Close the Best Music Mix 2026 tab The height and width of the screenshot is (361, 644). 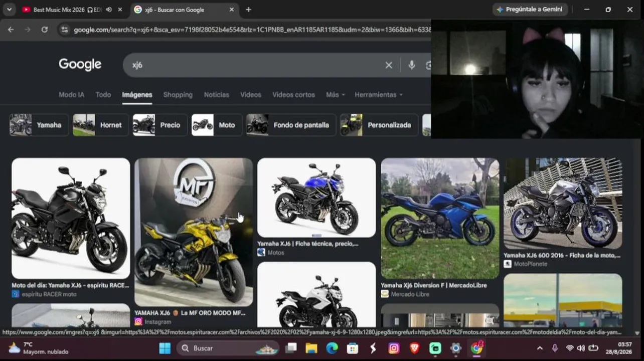point(120,10)
